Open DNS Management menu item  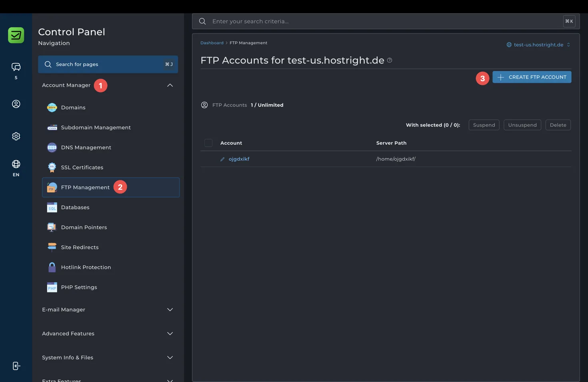click(111, 147)
